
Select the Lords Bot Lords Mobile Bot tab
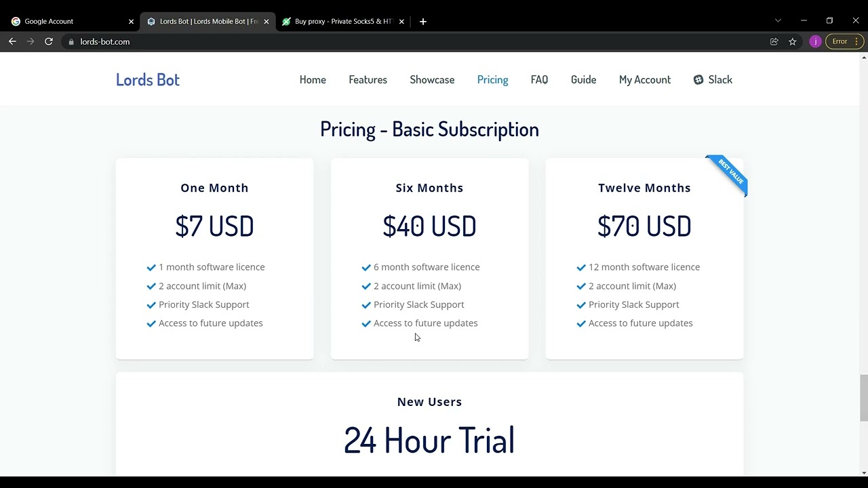tap(208, 22)
